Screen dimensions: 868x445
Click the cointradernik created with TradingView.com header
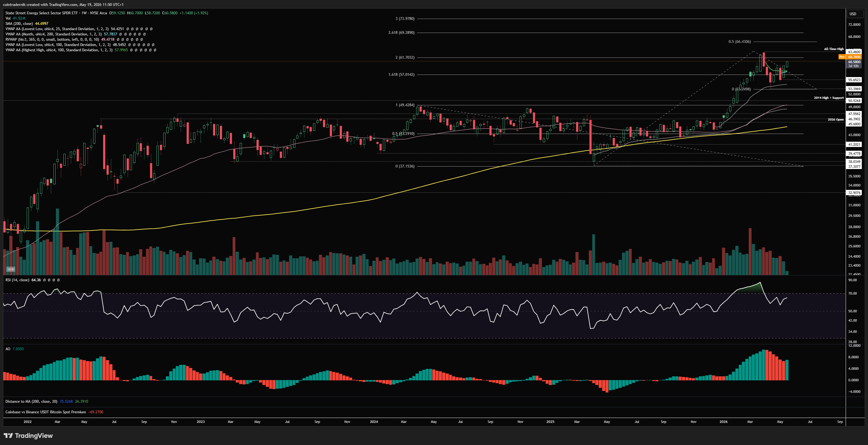pos(63,5)
